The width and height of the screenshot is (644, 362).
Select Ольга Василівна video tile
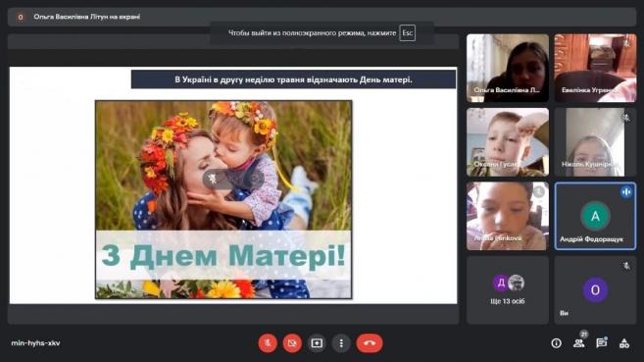point(508,69)
